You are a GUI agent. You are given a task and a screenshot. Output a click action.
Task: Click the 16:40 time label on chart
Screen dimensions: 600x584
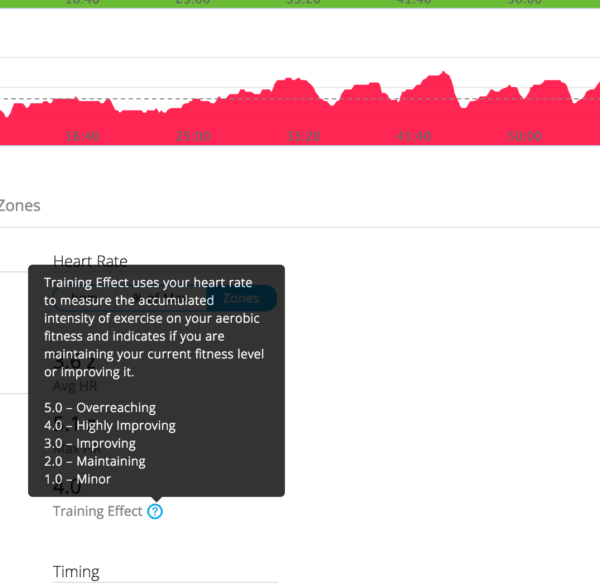click(82, 136)
